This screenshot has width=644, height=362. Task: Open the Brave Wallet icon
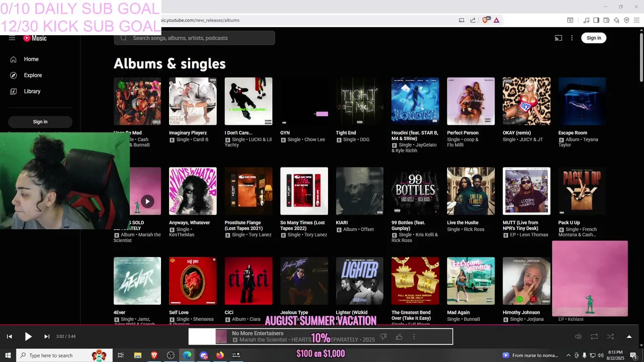coord(606,20)
